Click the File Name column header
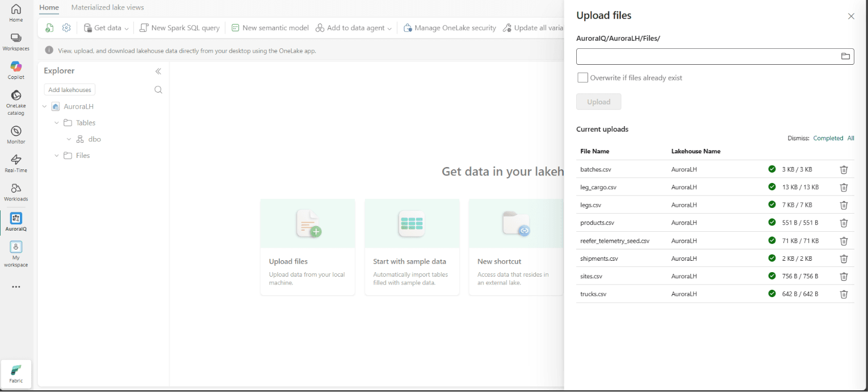This screenshot has height=392, width=868. pyautogui.click(x=594, y=151)
